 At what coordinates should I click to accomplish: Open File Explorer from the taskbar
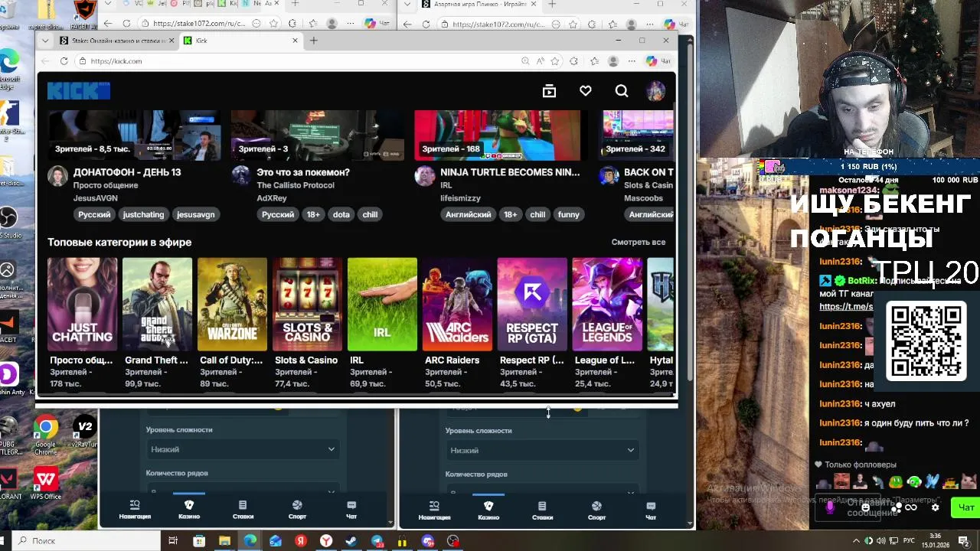click(x=224, y=541)
